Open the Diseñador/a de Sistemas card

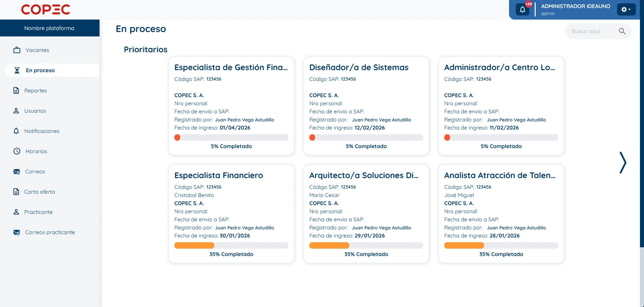(x=359, y=67)
